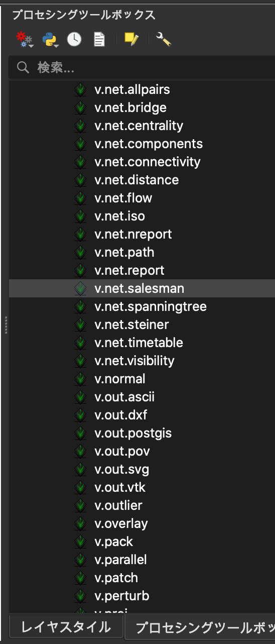Click the search field in the toolbox

(142, 67)
